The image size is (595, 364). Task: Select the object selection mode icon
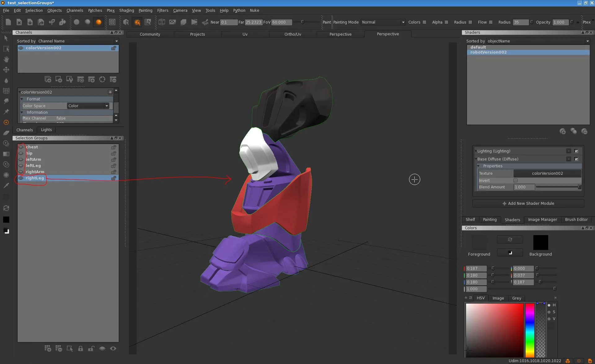coord(126,22)
